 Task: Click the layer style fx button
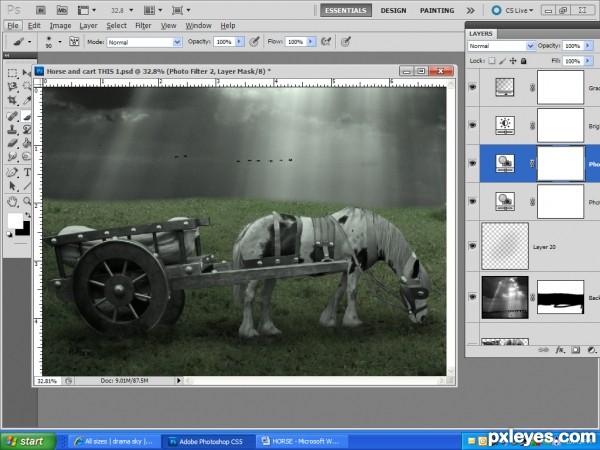tap(560, 350)
